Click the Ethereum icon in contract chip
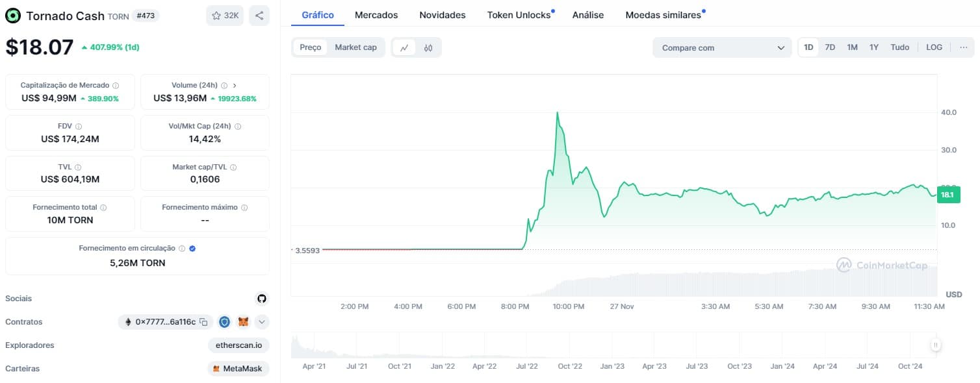This screenshot has width=980, height=383. (128, 322)
